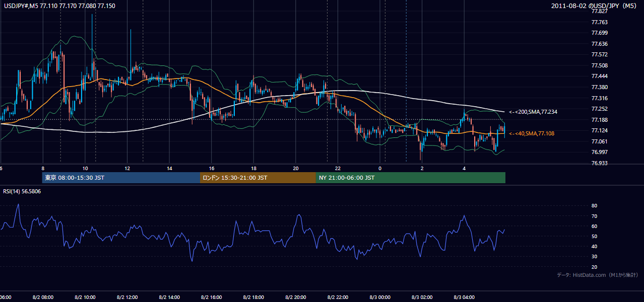The width and height of the screenshot is (644, 302).
Task: Click RSI level 80 on axis
Action: coord(595,206)
